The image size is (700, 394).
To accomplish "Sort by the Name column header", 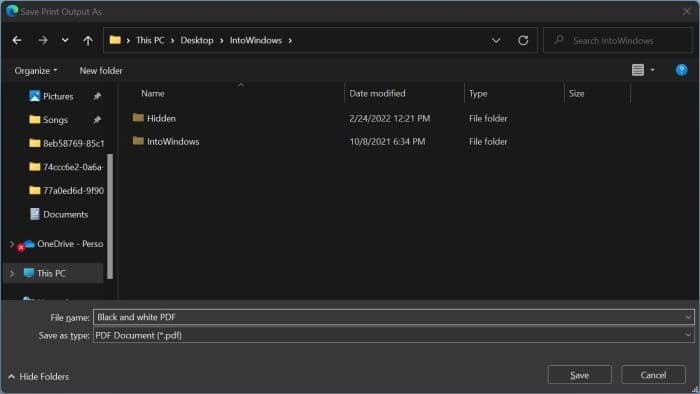I will tap(153, 93).
